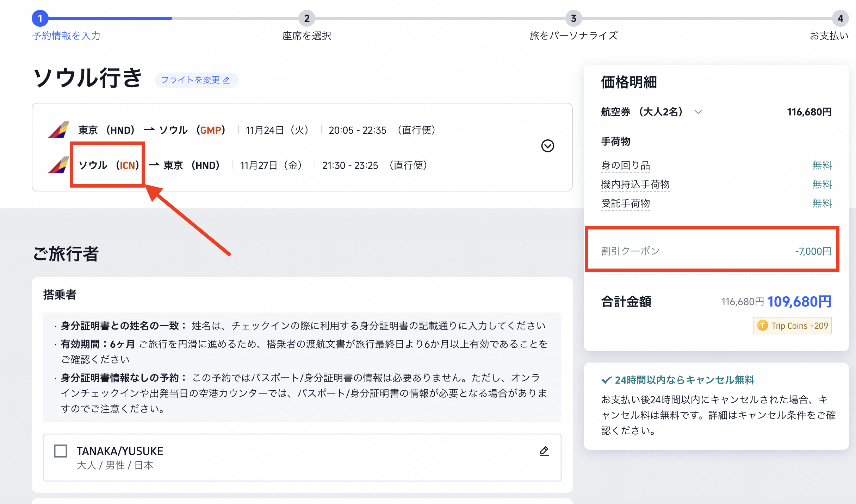Open 身の回り品 baggage info link
The width and height of the screenshot is (856, 504).
click(x=625, y=165)
